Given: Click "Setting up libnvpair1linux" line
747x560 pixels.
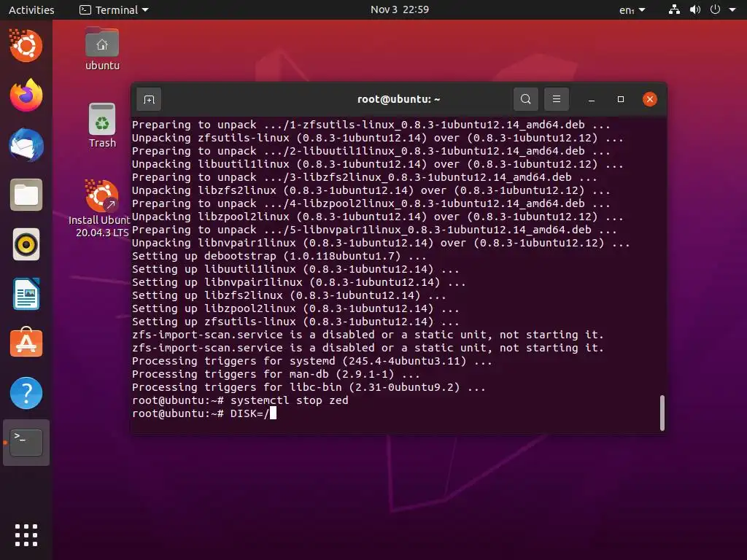Looking at the screenshot, I should pyautogui.click(x=298, y=282).
